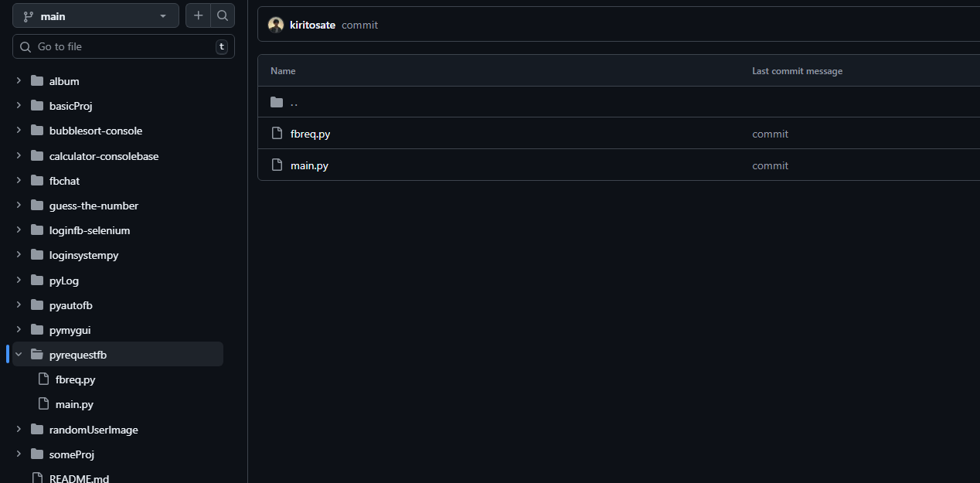Collapse the pyrequestfb folder chevron
The image size is (980, 483).
19,355
